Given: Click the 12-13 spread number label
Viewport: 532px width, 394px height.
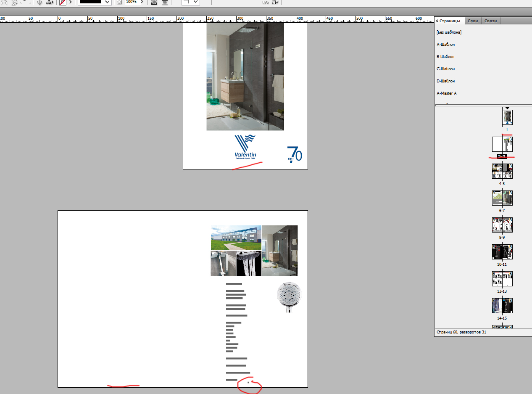Looking at the screenshot, I should [x=502, y=291].
